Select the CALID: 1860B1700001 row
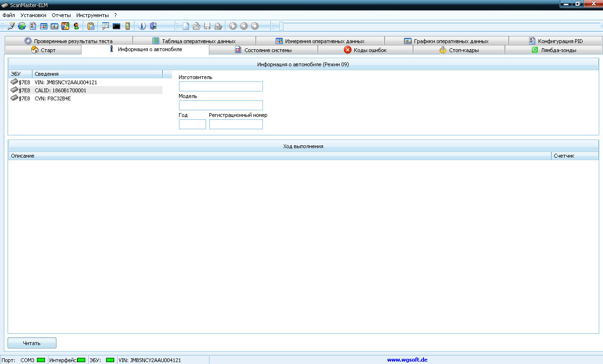Image resolution: width=603 pixels, height=364 pixels. [85, 90]
